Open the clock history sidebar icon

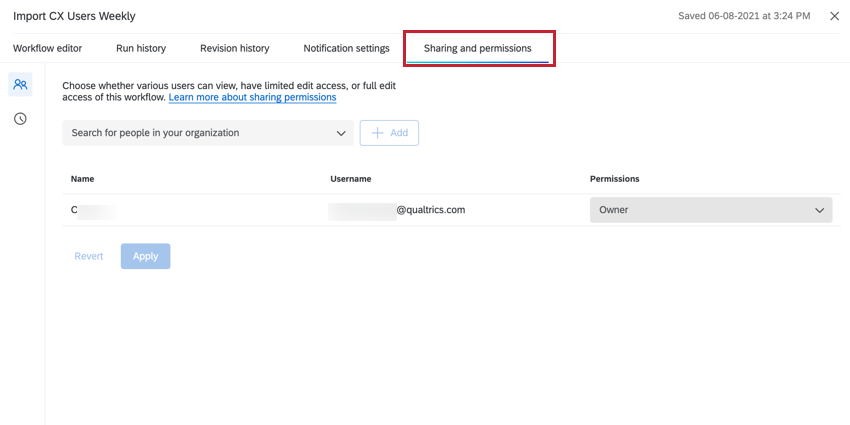[x=20, y=119]
